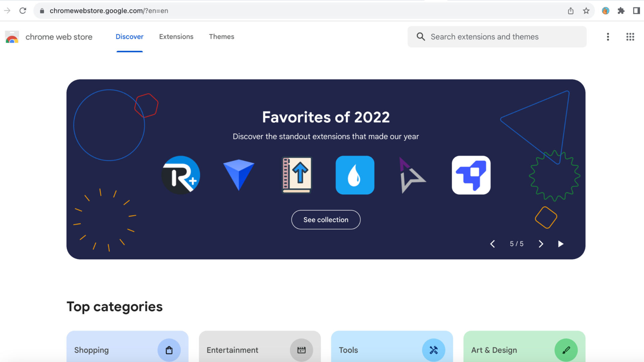Click the See collection button
This screenshot has height=362, width=644.
click(326, 220)
